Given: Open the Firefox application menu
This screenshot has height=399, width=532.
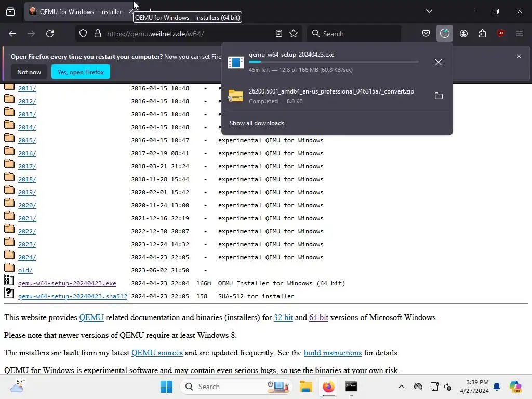Looking at the screenshot, I should [520, 33].
